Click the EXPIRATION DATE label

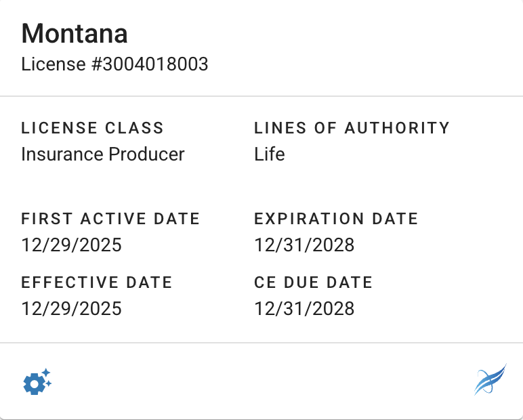pyautogui.click(x=336, y=219)
